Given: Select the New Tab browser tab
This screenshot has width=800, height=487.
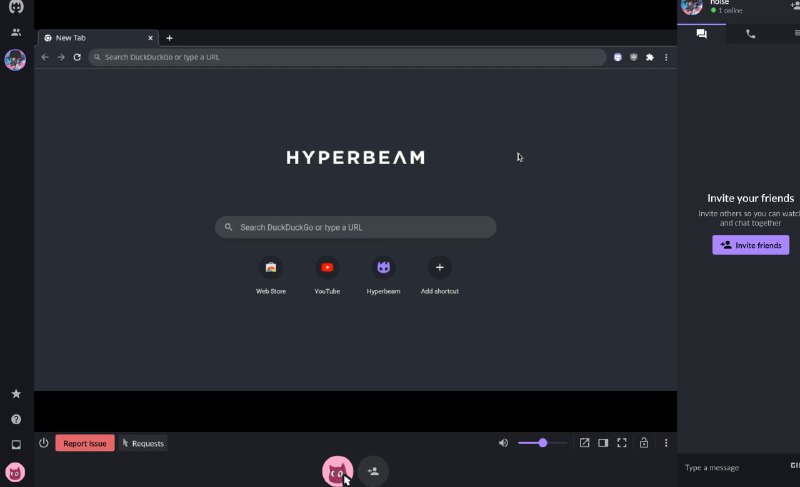Looking at the screenshot, I should click(98, 38).
